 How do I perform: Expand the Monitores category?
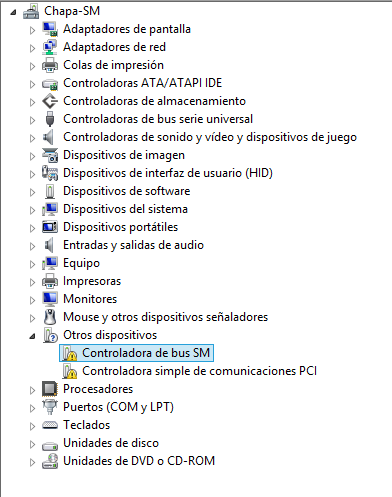32,300
